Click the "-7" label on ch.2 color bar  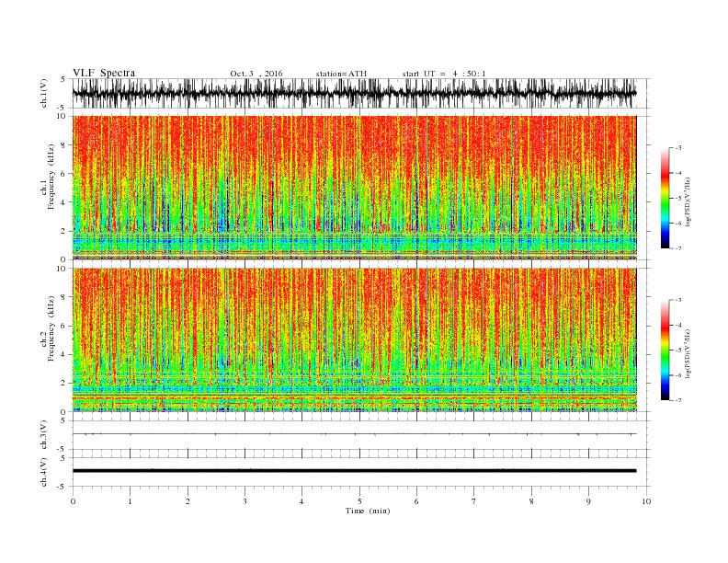pyautogui.click(x=678, y=400)
